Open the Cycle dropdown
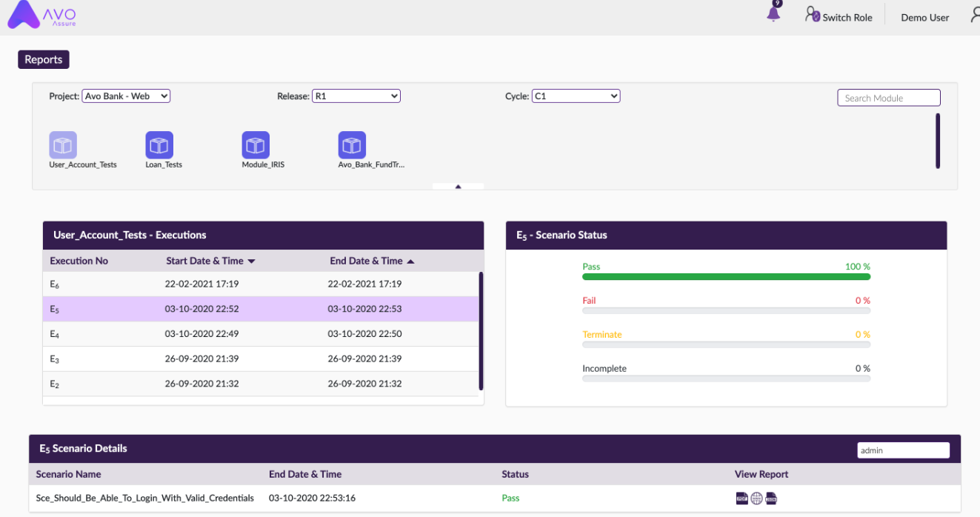This screenshot has height=517, width=980. point(576,96)
